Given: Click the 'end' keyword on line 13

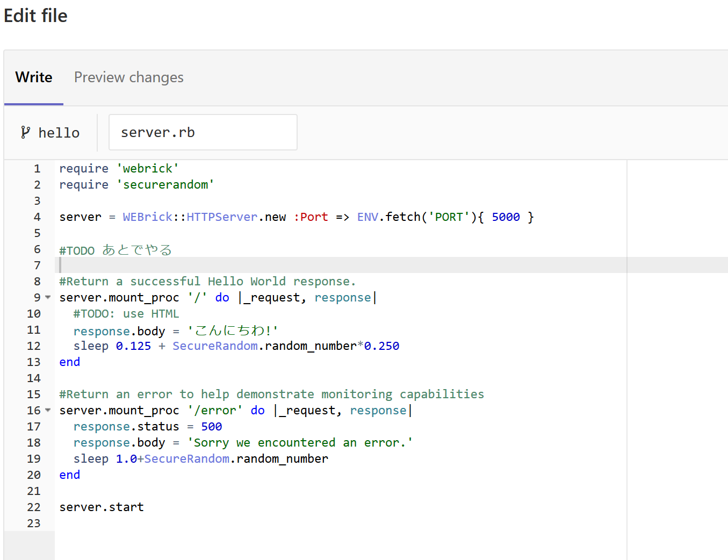Looking at the screenshot, I should tap(70, 362).
